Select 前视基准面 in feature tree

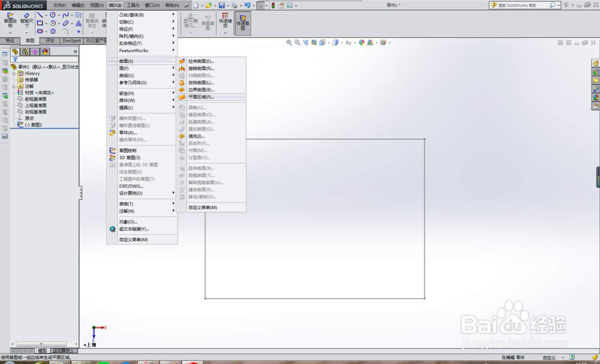pyautogui.click(x=35, y=99)
